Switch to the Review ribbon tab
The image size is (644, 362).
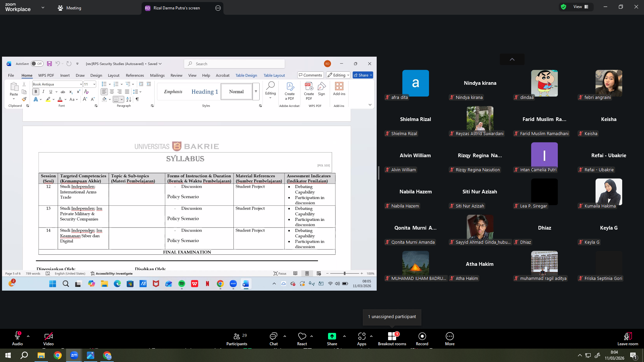pos(176,75)
